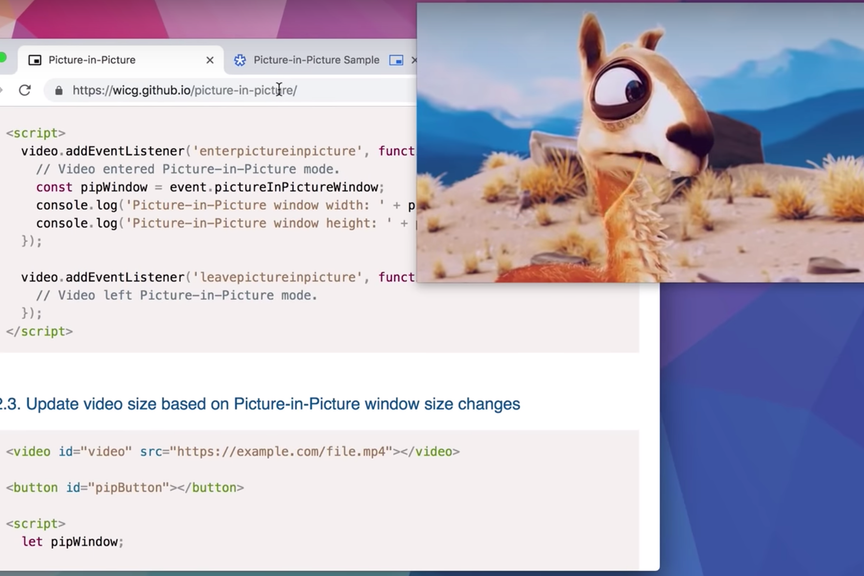Screen dimensions: 864x576
Task: Click comment '// Video entered Picture-in-Picture mode.'
Action: point(188,169)
